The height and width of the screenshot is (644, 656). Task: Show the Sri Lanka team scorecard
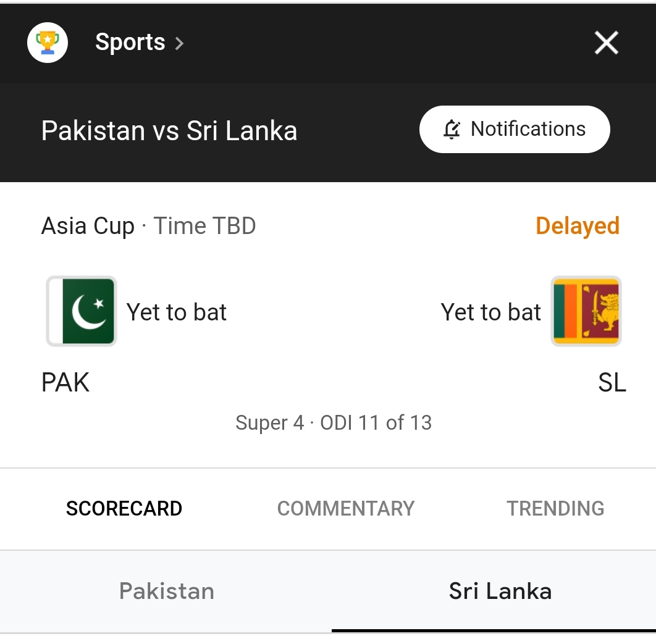pyautogui.click(x=500, y=591)
